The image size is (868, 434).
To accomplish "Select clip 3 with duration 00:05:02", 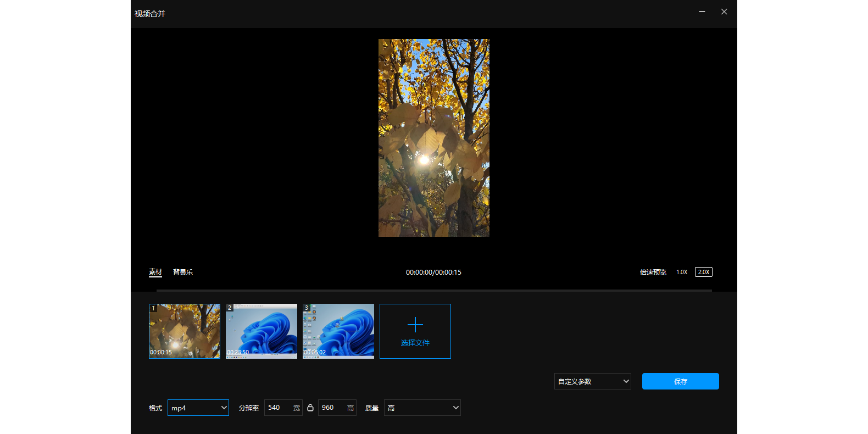I will click(x=338, y=331).
